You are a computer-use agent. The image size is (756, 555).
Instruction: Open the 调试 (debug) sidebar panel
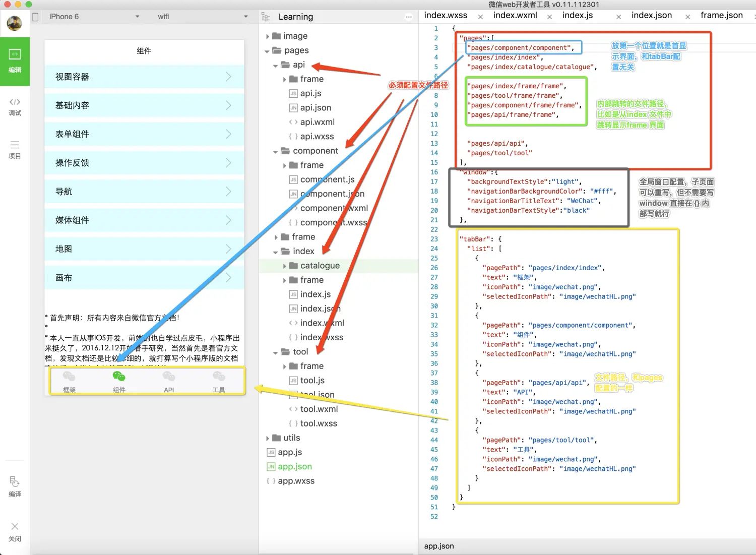tap(15, 107)
